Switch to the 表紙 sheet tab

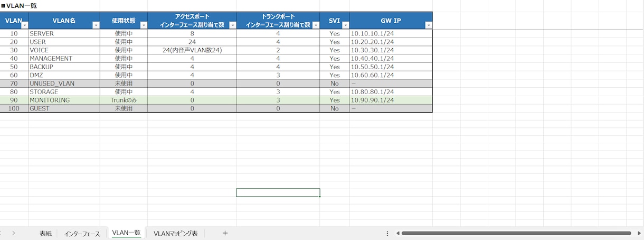pos(46,233)
